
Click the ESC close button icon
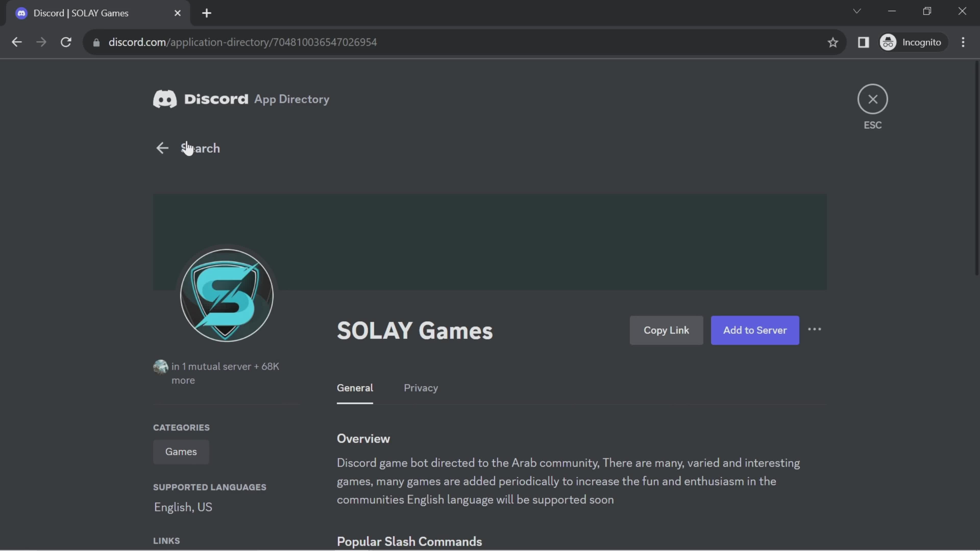[873, 99]
